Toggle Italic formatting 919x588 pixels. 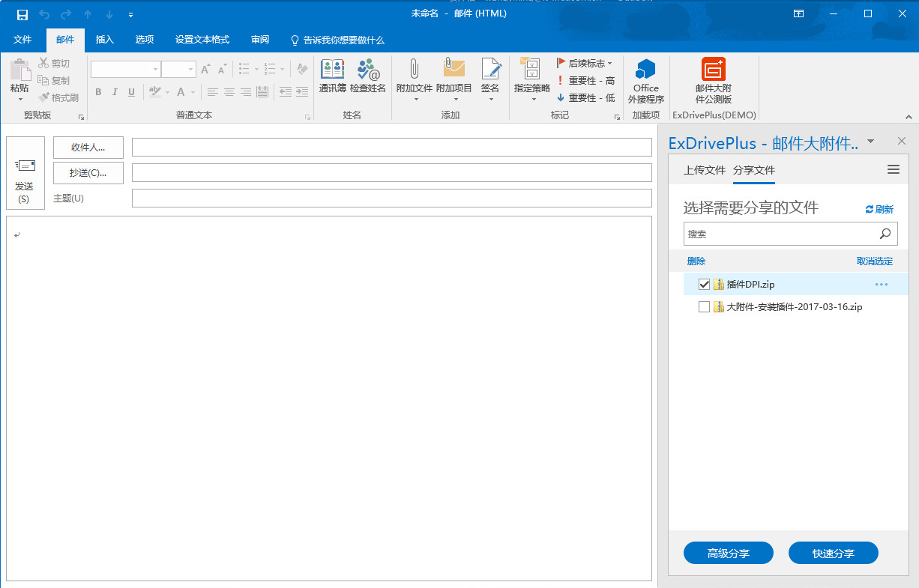115,92
